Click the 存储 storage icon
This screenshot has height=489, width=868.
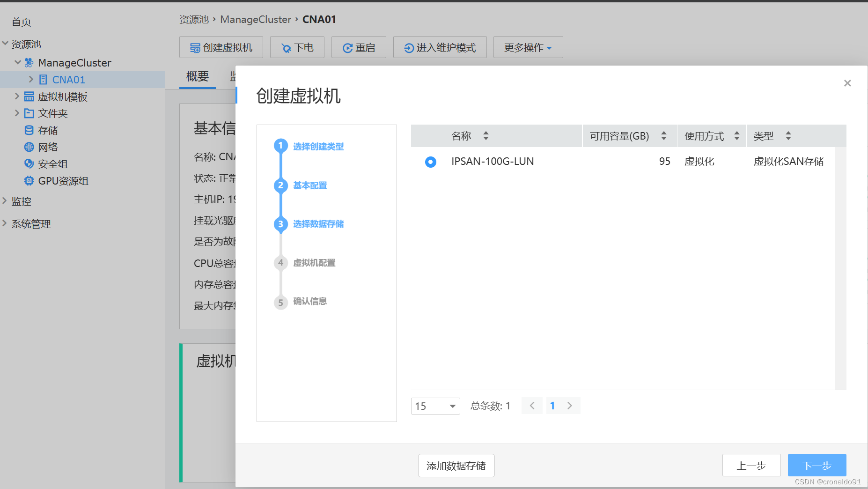29,130
